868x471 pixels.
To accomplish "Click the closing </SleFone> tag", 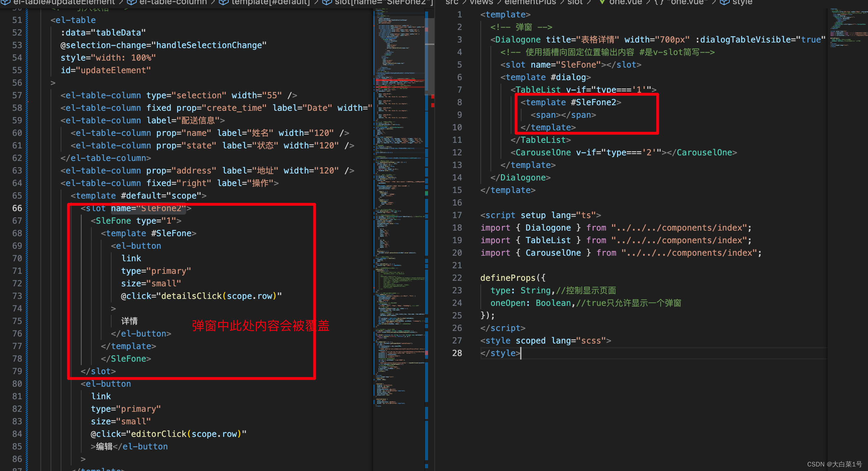I will click(126, 359).
